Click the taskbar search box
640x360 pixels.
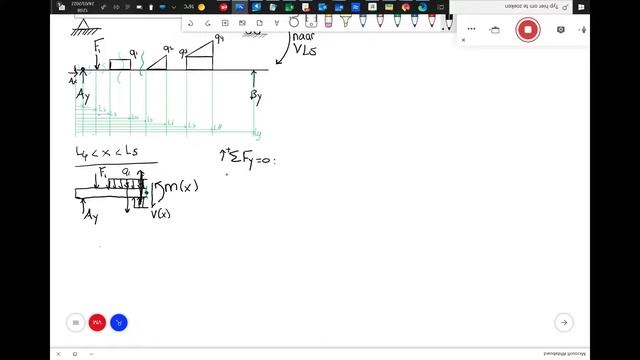(511, 7)
